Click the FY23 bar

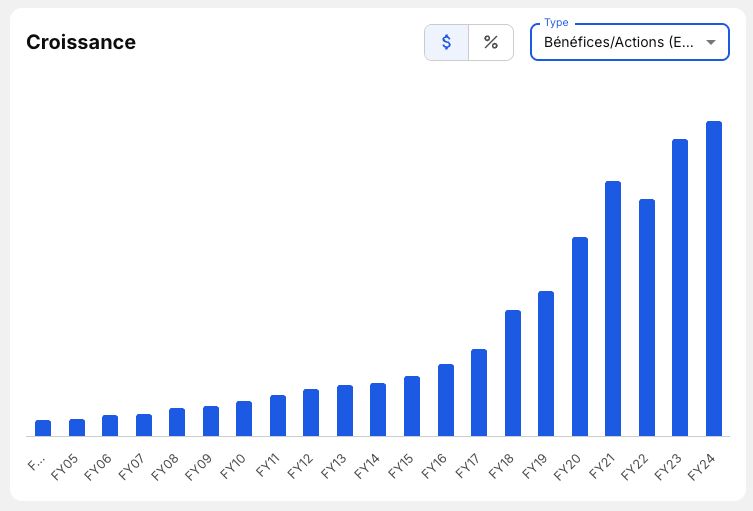coord(680,288)
